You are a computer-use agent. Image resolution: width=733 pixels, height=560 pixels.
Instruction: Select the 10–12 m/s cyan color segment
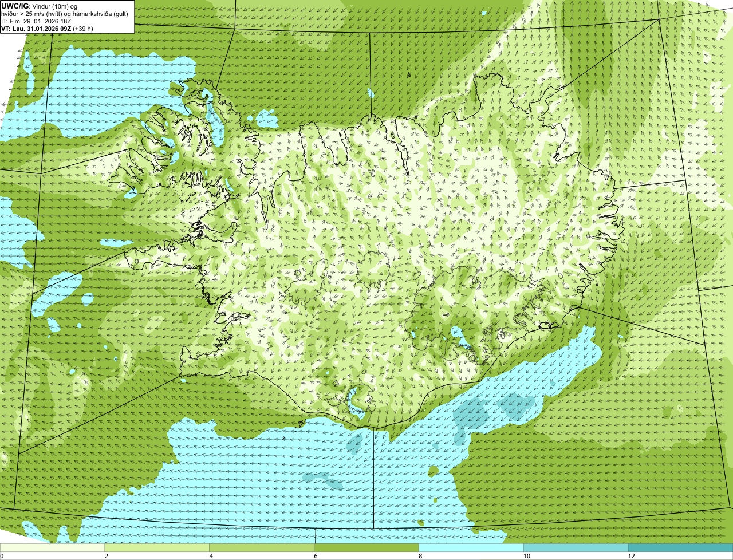(576, 548)
